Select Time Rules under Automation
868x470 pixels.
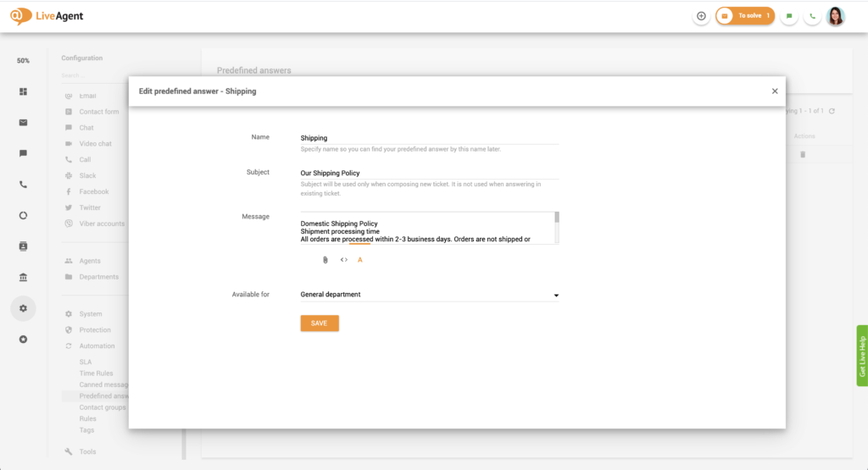tap(96, 373)
